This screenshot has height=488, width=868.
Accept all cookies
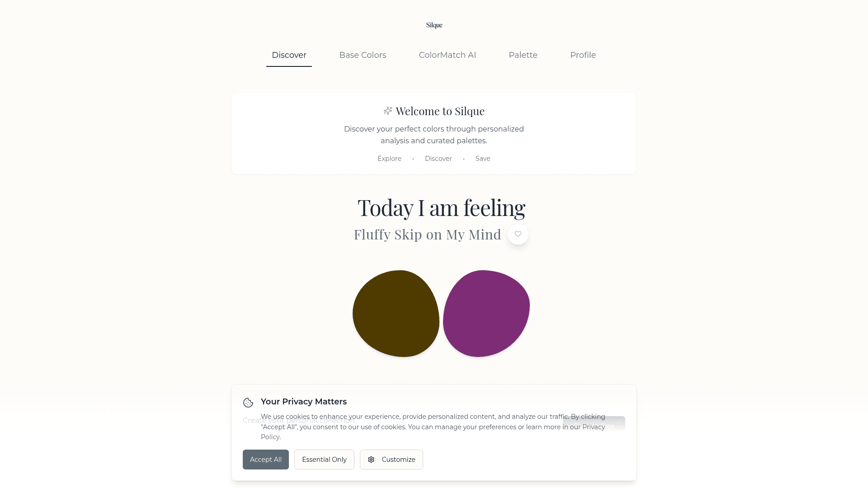click(266, 460)
